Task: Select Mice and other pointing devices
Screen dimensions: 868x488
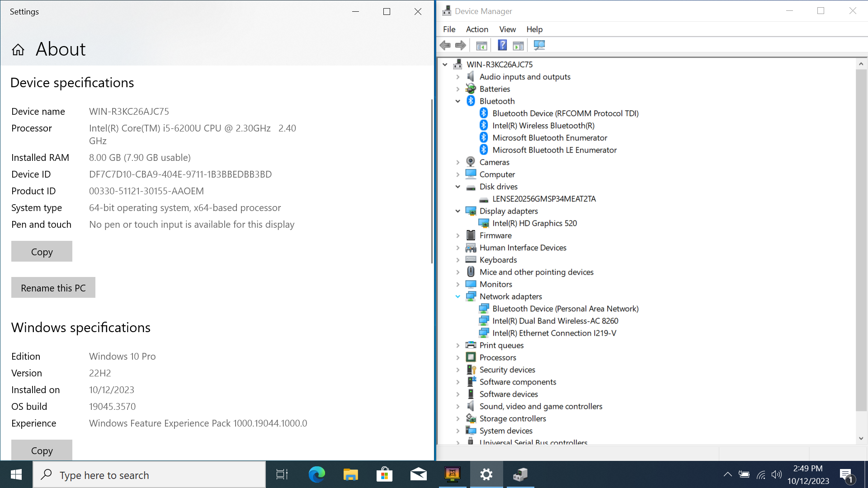Action: pos(537,272)
